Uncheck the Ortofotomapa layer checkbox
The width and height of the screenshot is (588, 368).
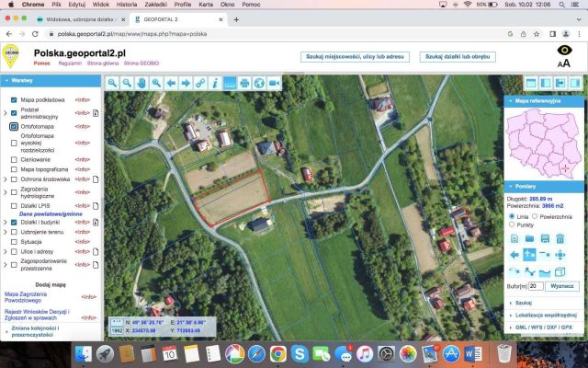14,127
